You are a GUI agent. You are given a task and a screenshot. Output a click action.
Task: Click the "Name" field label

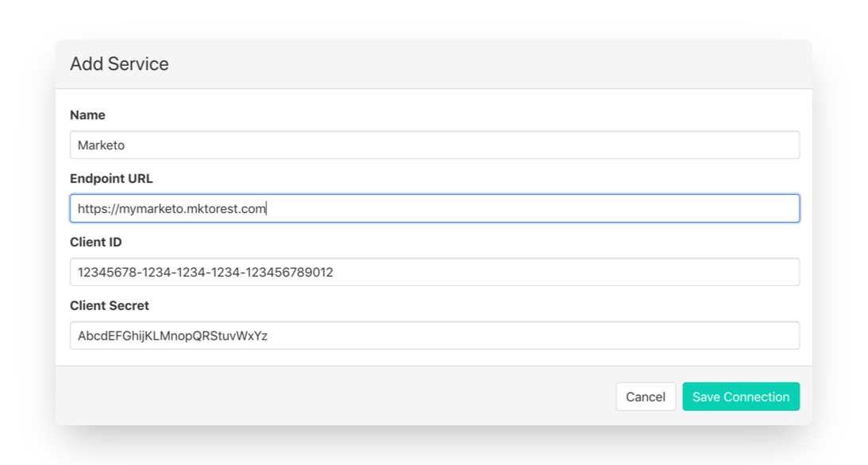[x=87, y=115]
